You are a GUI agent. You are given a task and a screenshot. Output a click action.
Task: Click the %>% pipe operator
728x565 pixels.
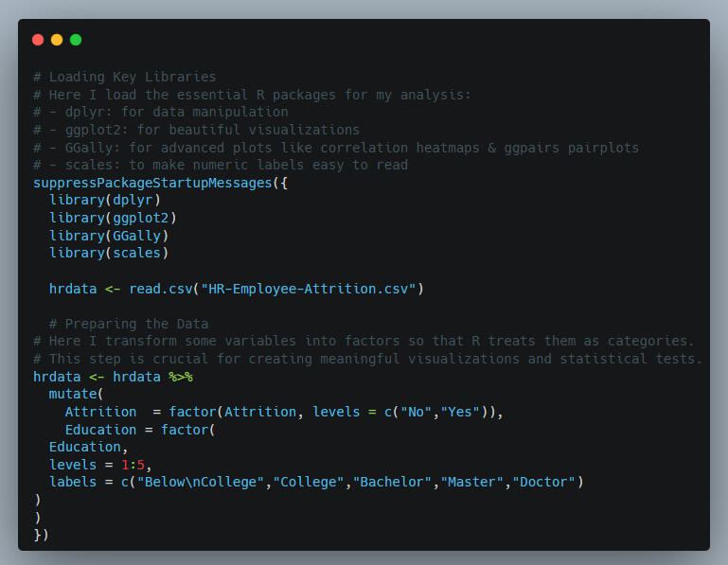pos(180,377)
